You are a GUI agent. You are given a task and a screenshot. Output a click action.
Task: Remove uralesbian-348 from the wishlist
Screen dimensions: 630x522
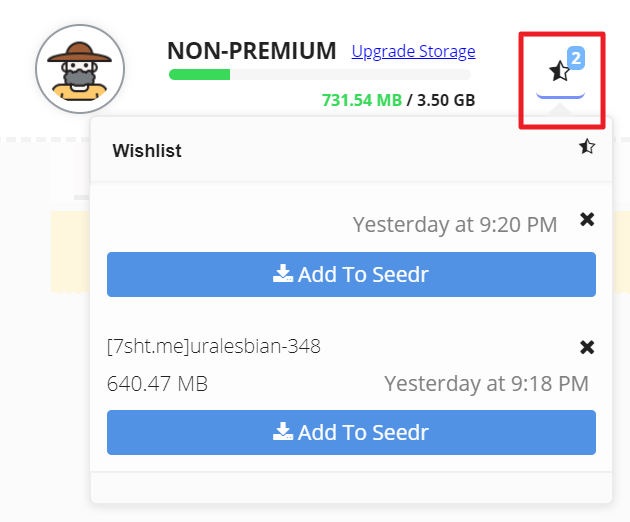pos(587,347)
